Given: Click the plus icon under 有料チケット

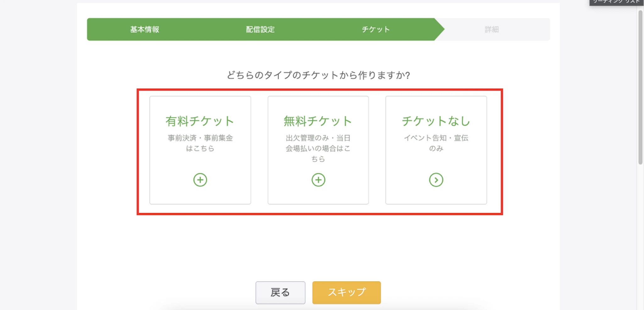Looking at the screenshot, I should [x=200, y=180].
